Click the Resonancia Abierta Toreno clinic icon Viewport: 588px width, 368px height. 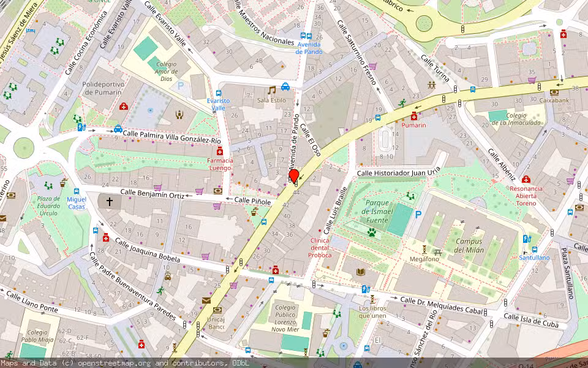click(526, 179)
